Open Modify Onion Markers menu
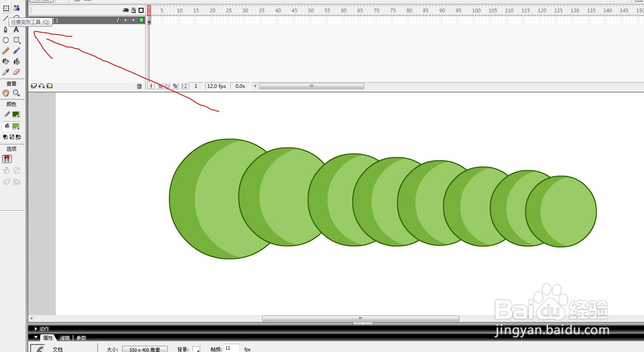The width and height of the screenshot is (644, 352). click(x=184, y=86)
